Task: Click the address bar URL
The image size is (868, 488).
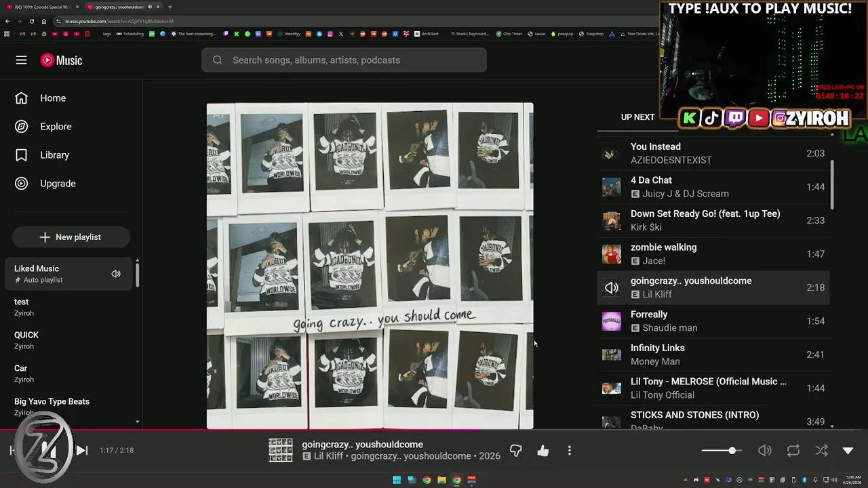Action: coord(119,21)
